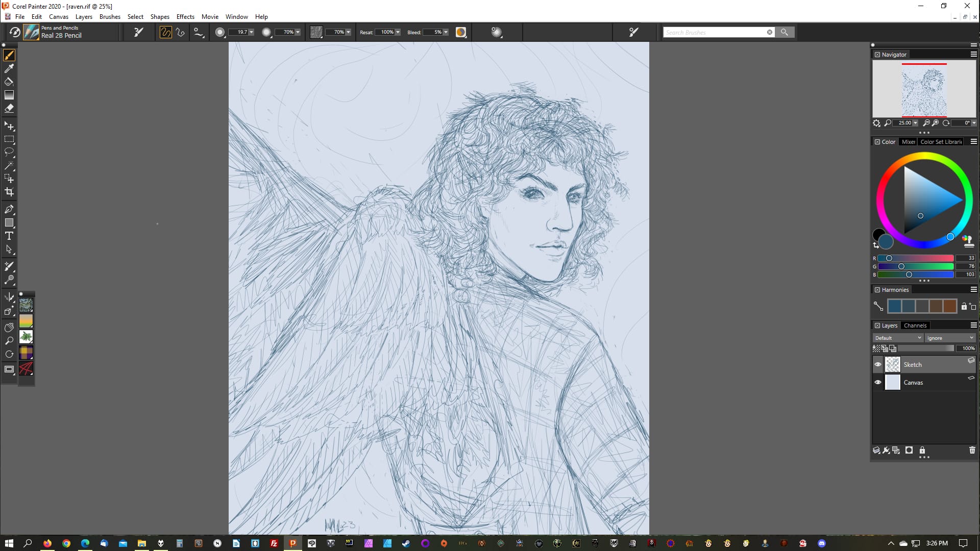Select the Dropper tool in toolbox
The image size is (980, 551).
tap(9, 68)
